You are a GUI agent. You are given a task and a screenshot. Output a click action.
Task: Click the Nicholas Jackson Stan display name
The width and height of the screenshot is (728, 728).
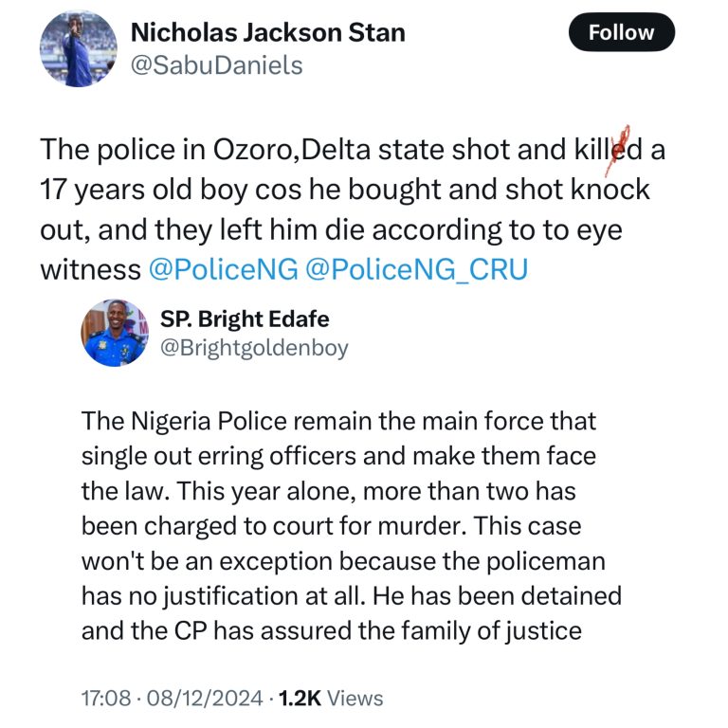tap(267, 33)
